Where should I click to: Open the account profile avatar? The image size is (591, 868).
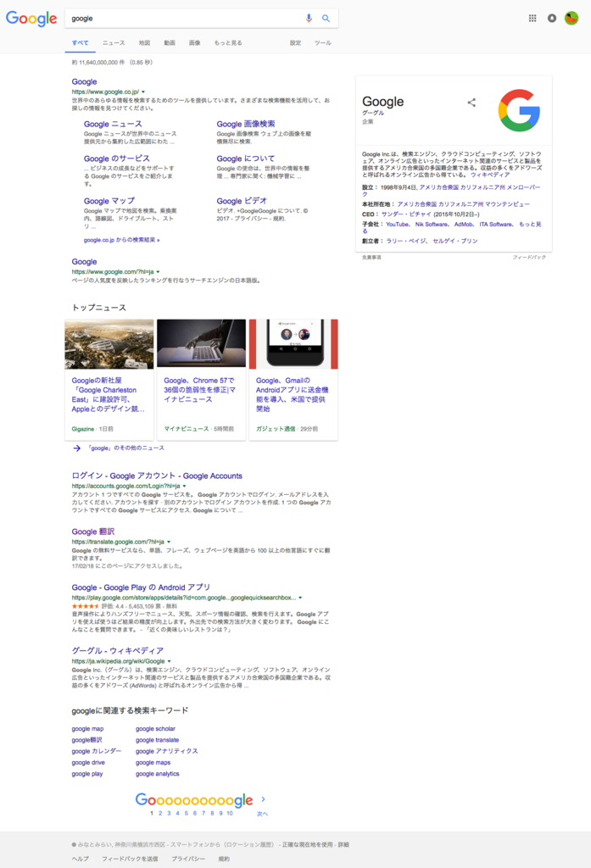[571, 19]
